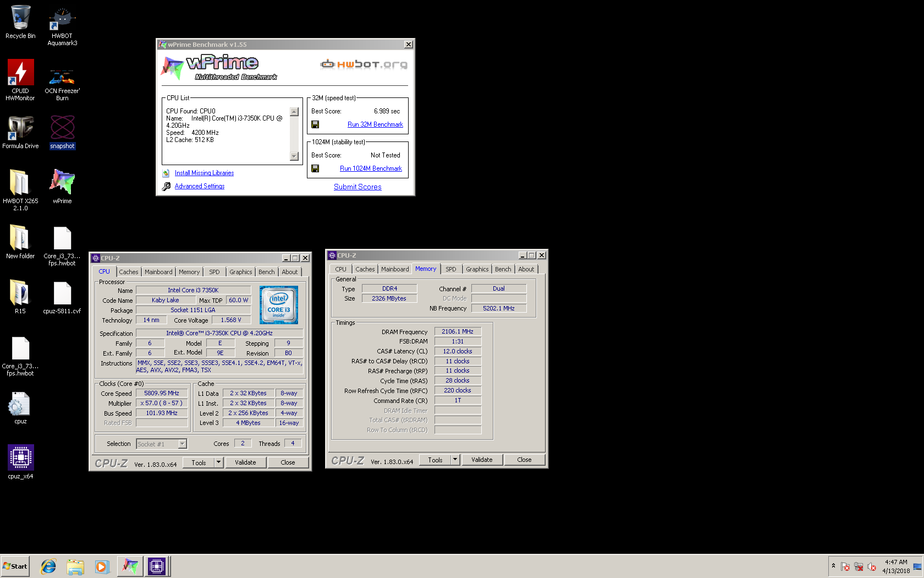Viewport: 924px width, 578px height.
Task: Open New folder desktop icon
Action: [20, 241]
